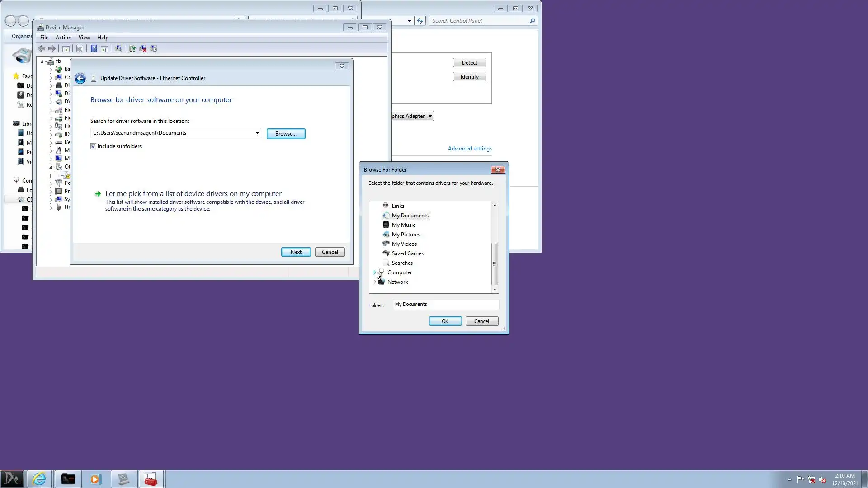Open the Action menu
This screenshot has width=868, height=488.
[x=63, y=38]
